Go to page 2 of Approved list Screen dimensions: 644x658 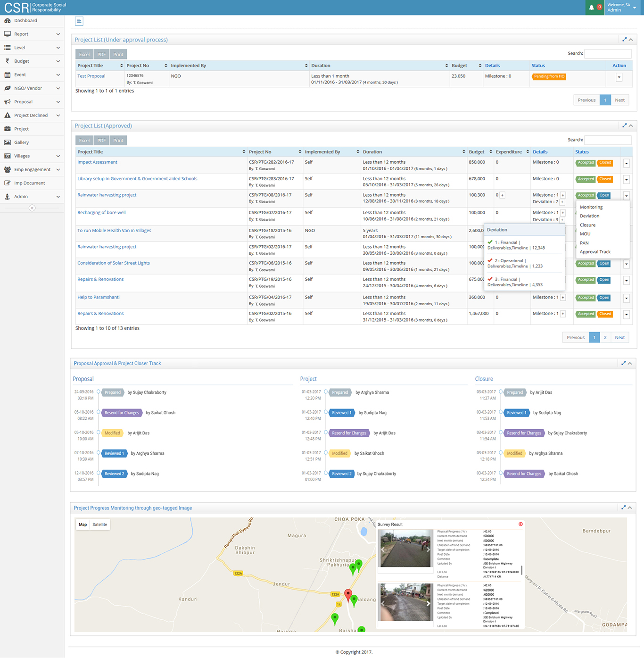[x=605, y=338]
